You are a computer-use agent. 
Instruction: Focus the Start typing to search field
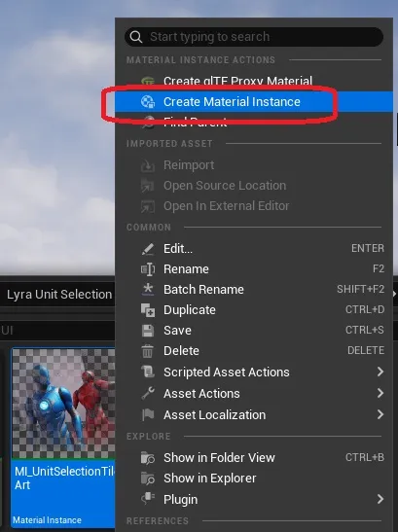tap(254, 37)
